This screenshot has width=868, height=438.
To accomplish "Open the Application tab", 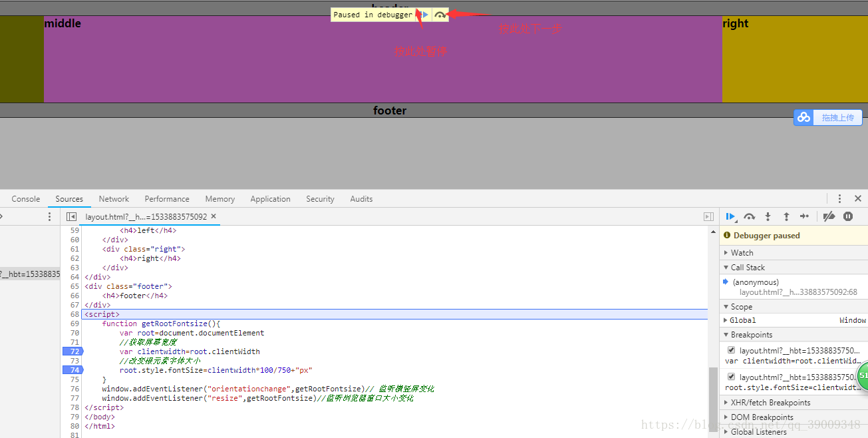I will [270, 199].
